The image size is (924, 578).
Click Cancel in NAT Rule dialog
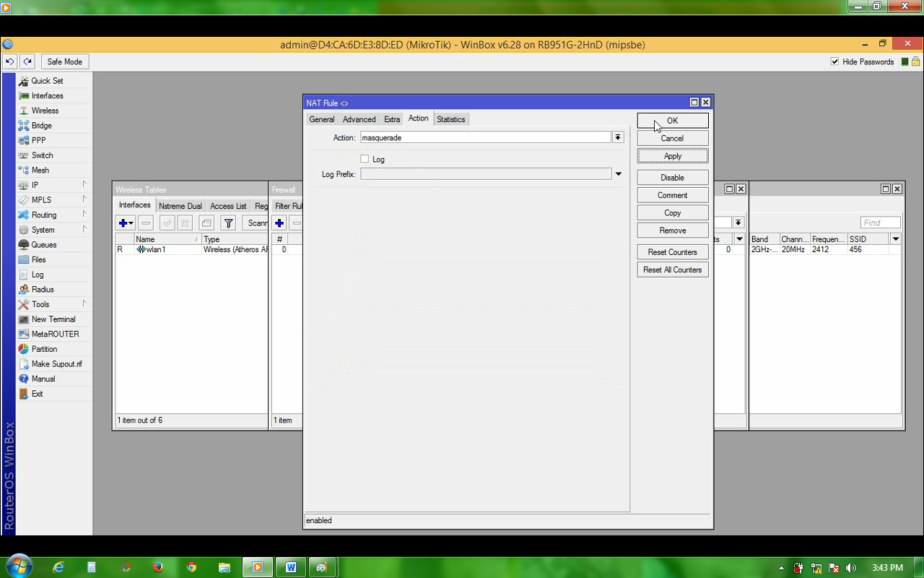tap(673, 138)
